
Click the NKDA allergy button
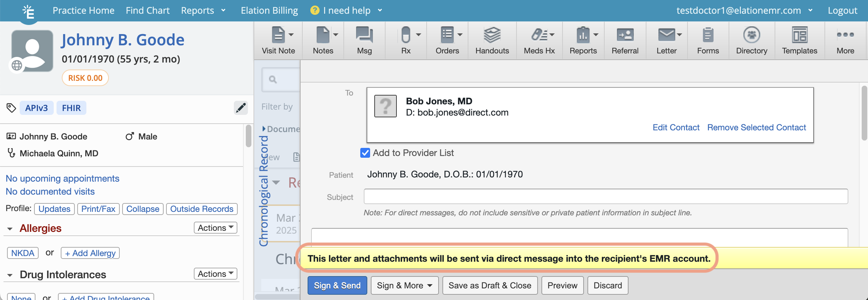23,253
